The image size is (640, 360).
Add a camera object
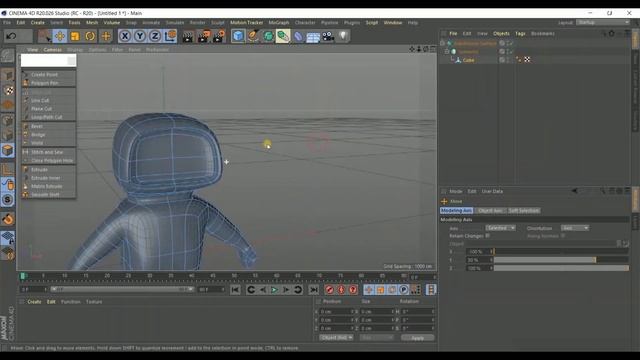pos(328,36)
